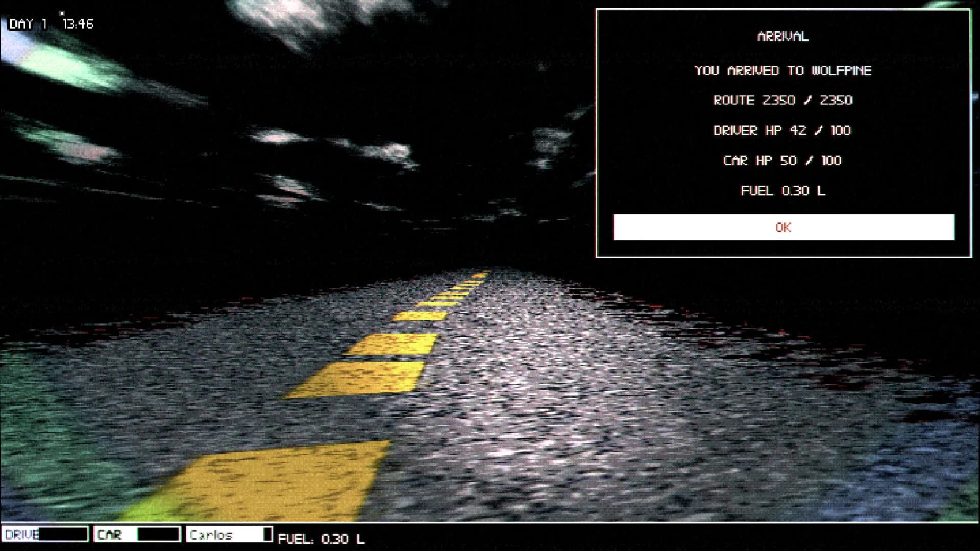Image resolution: width=980 pixels, height=551 pixels.
Task: Select the DRIVER HP 42 / 100 line
Action: point(782,131)
